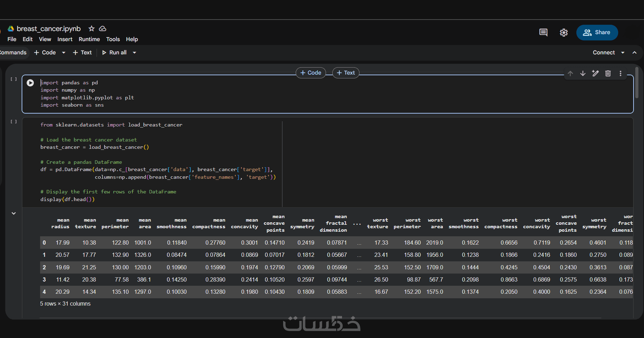The width and height of the screenshot is (644, 338).
Task: Click the 'worst area' column header
Action: pos(435,223)
